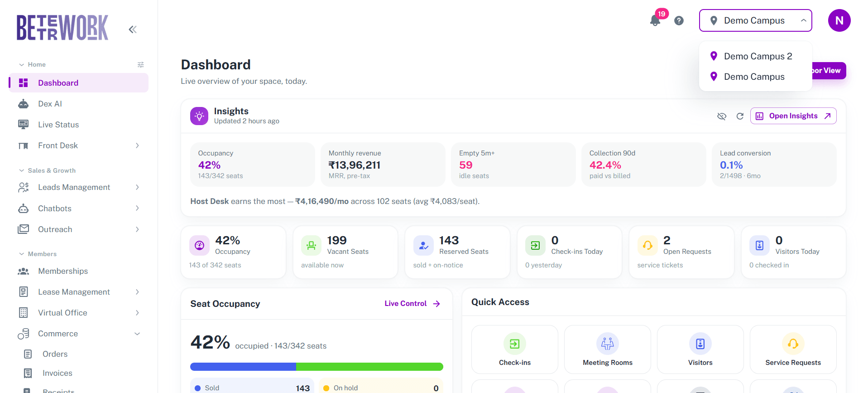The image size is (868, 393).
Task: Expand Virtual Office chevron
Action: pyautogui.click(x=137, y=313)
